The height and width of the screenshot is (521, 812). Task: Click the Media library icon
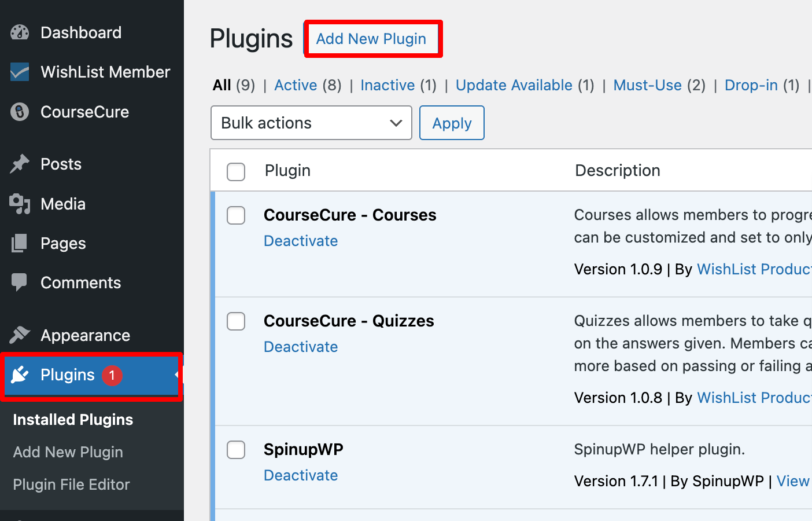tap(20, 204)
